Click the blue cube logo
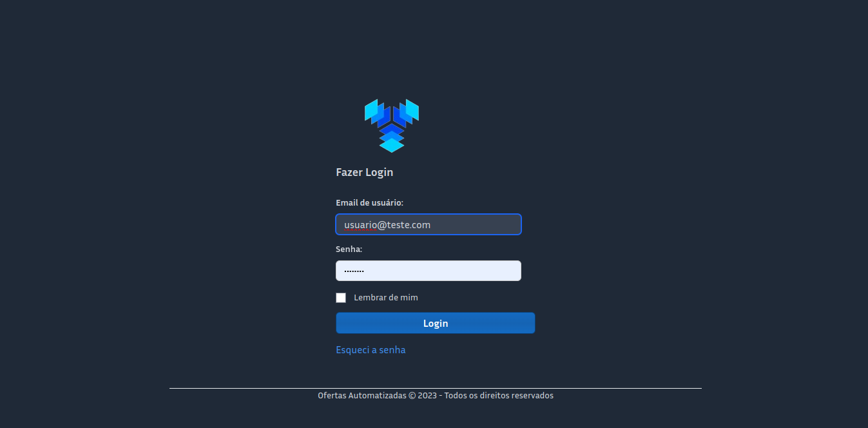868x428 pixels. (392, 126)
